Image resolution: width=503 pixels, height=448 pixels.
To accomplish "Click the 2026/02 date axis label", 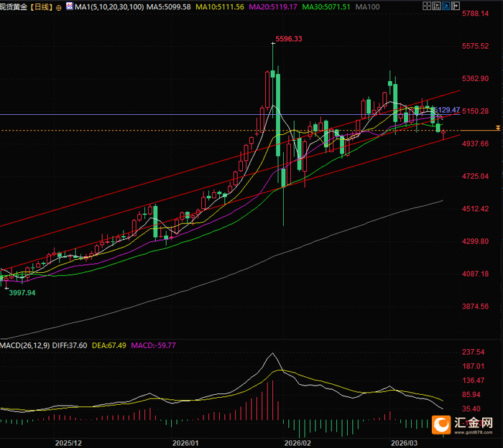I will (297, 443).
